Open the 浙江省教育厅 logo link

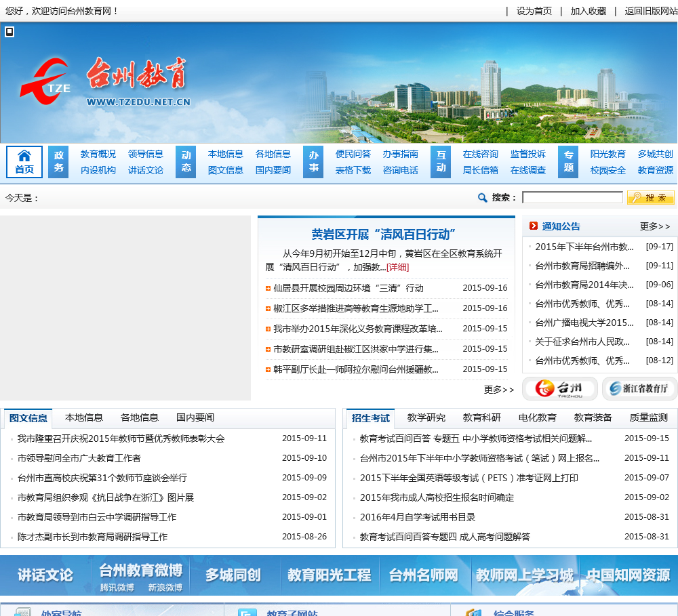click(x=639, y=388)
